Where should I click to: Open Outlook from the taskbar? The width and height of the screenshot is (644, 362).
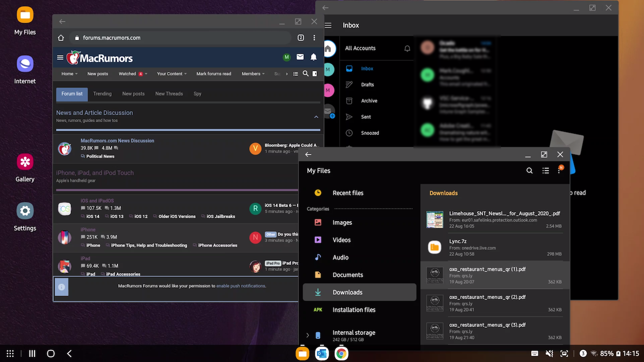tap(322, 353)
